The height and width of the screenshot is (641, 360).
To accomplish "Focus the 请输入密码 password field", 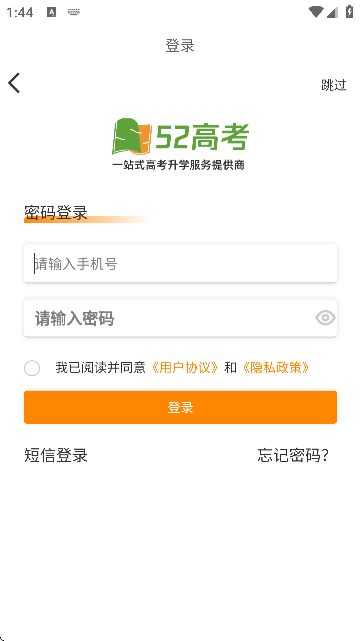I will click(x=180, y=318).
